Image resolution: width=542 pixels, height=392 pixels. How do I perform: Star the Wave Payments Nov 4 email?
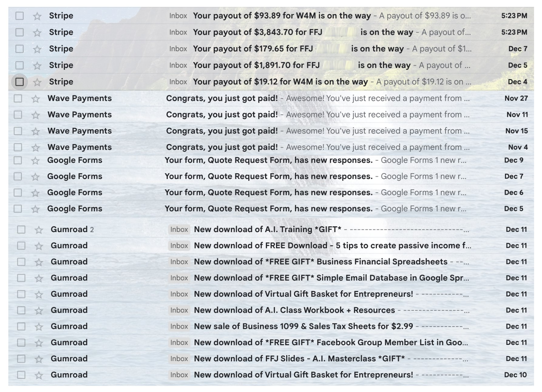click(36, 147)
